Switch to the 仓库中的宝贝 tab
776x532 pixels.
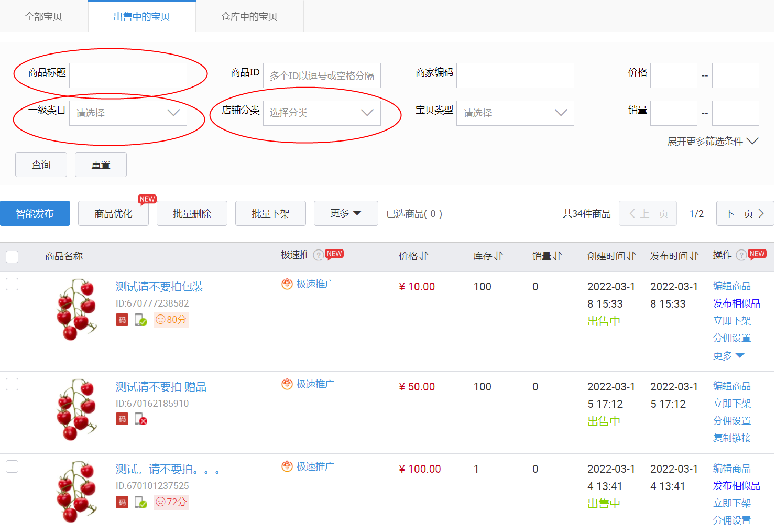point(249,17)
